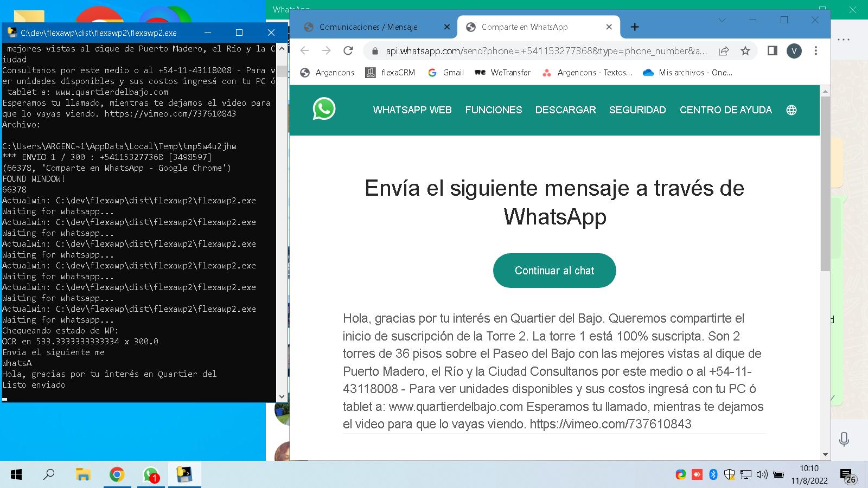Open WeTransfer bookmark

coord(503,73)
